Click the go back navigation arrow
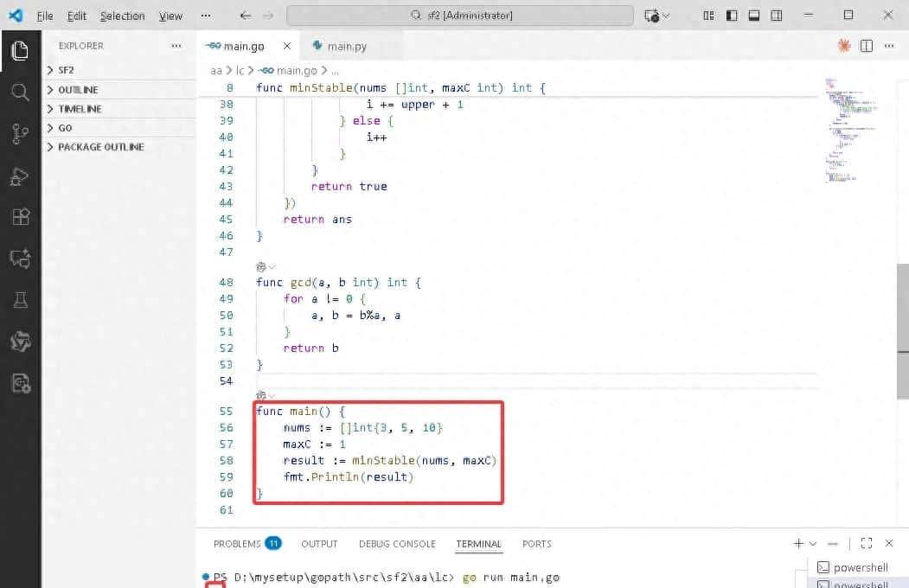 (246, 16)
